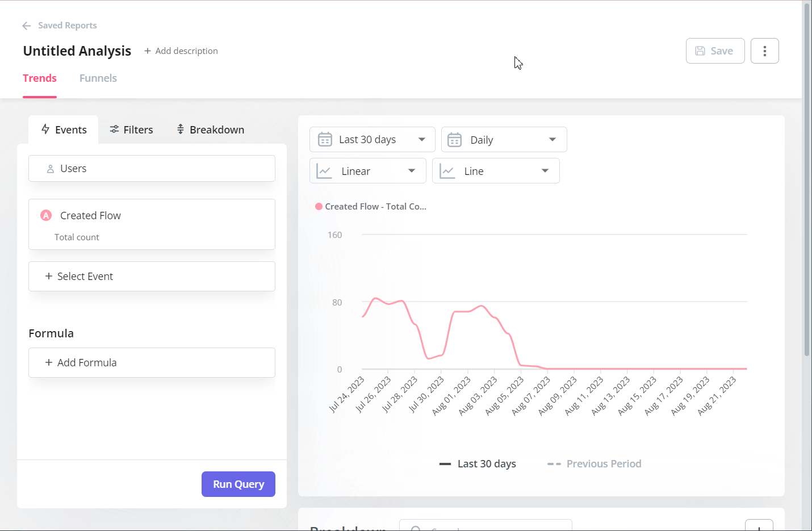
Task: Click the Filters icon next to Events
Action: [x=113, y=129]
